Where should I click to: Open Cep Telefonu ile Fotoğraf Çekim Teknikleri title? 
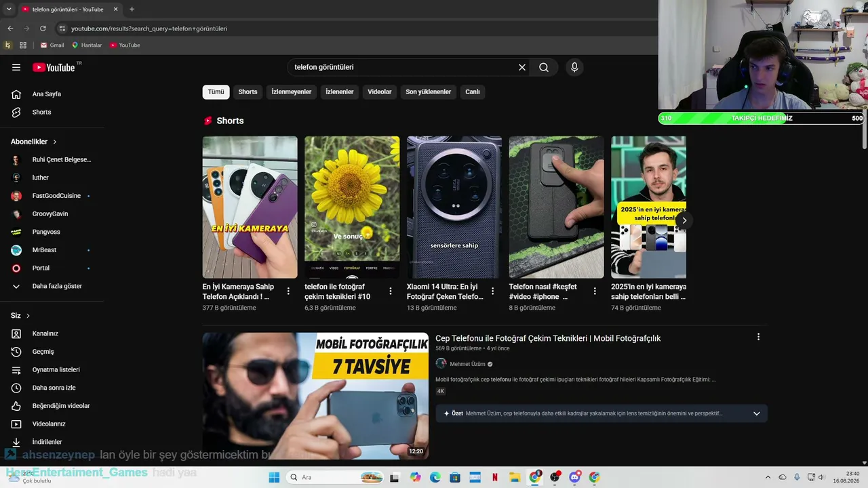click(548, 338)
